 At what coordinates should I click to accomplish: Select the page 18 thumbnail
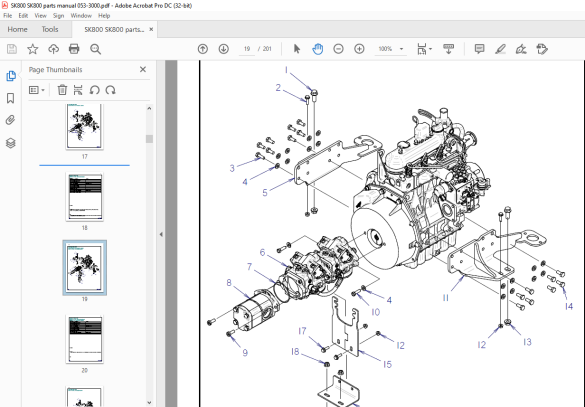85,197
